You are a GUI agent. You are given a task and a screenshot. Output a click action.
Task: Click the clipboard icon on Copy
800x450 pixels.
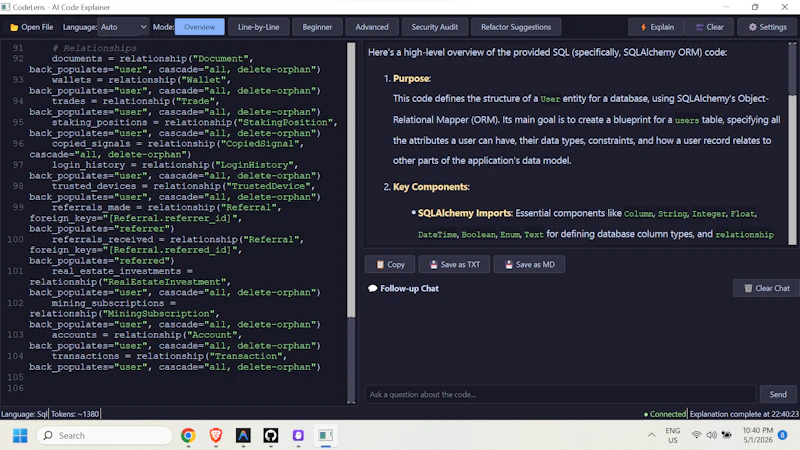(380, 264)
